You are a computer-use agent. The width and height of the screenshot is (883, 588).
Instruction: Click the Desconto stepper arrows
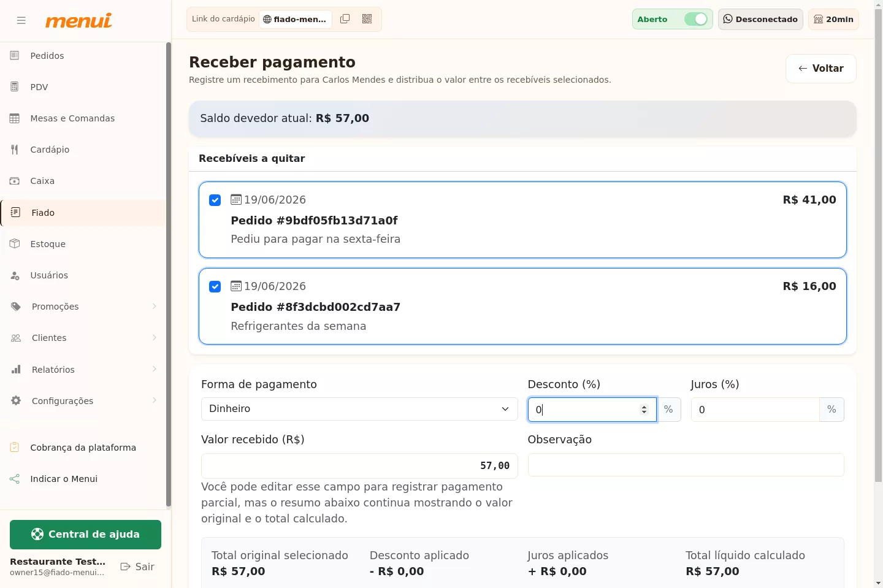tap(644, 410)
